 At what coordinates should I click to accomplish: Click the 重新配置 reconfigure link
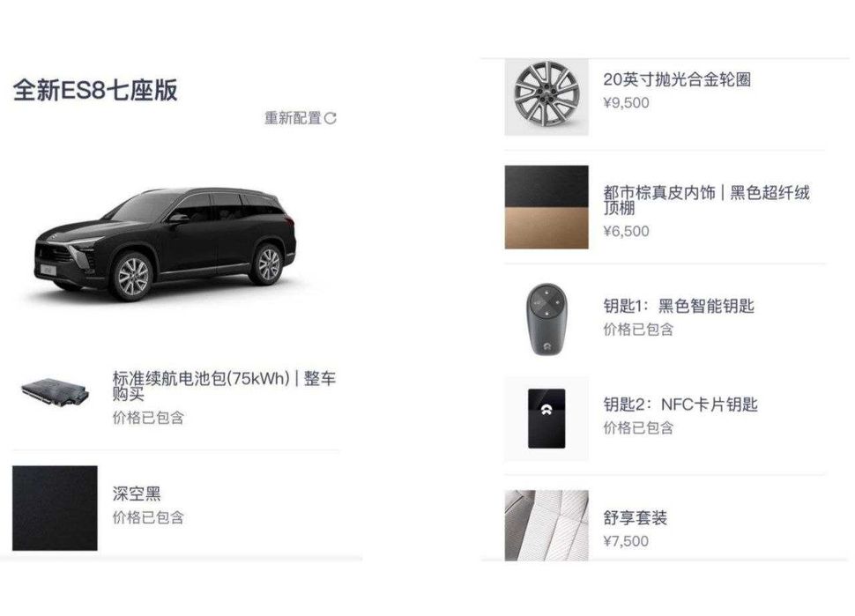294,118
